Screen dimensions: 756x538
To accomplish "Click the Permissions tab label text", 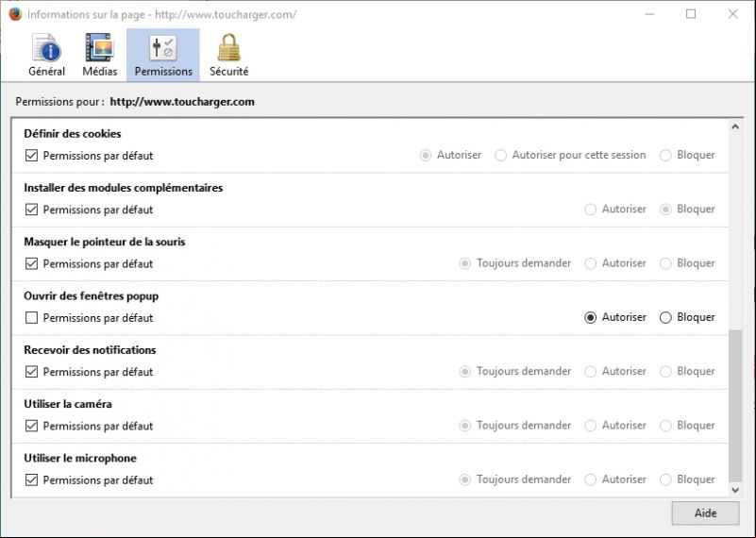I will click(x=163, y=72).
